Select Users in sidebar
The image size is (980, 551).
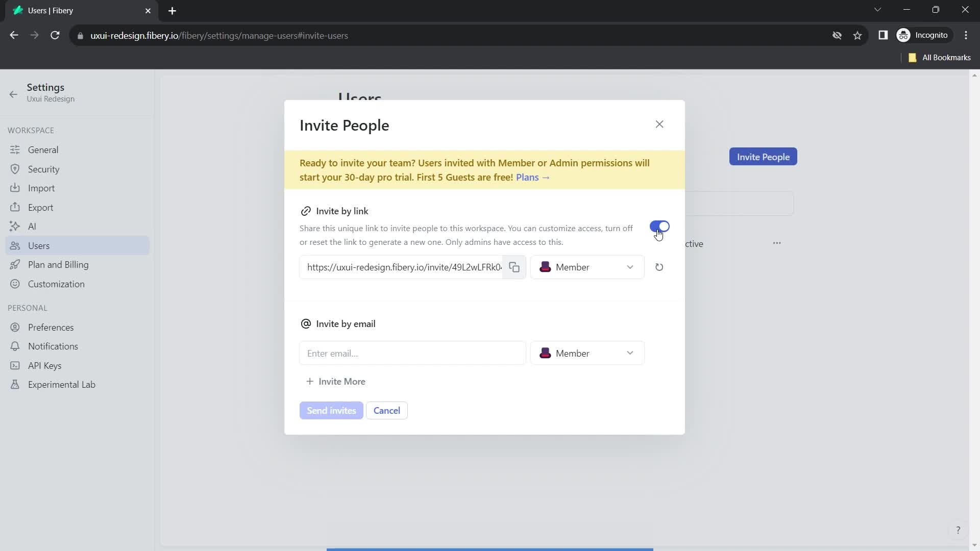click(x=78, y=246)
